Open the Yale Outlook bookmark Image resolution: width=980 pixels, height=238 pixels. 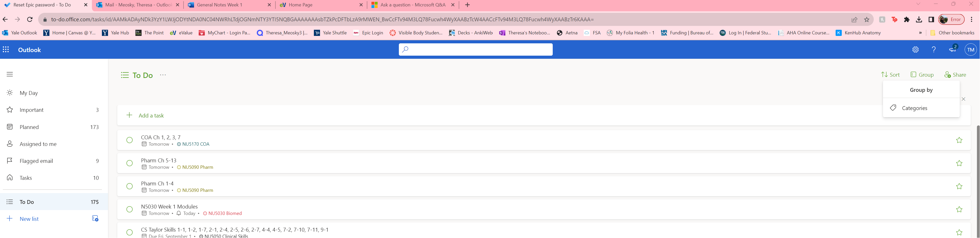(x=20, y=33)
